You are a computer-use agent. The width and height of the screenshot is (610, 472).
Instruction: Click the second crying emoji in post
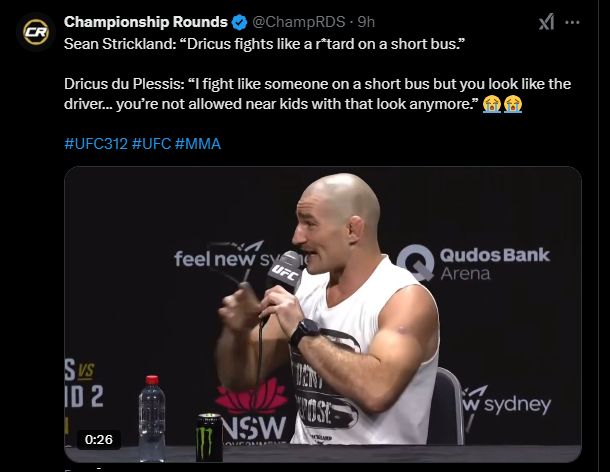513,104
